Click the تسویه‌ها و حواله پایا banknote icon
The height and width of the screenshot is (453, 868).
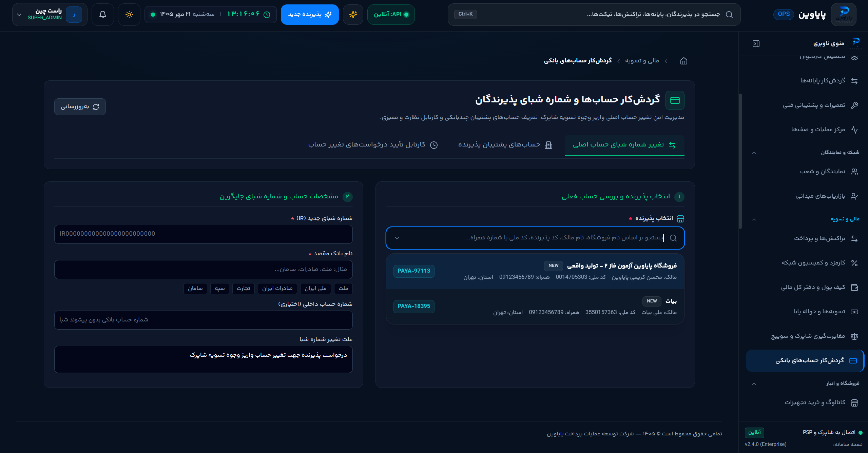click(x=854, y=312)
